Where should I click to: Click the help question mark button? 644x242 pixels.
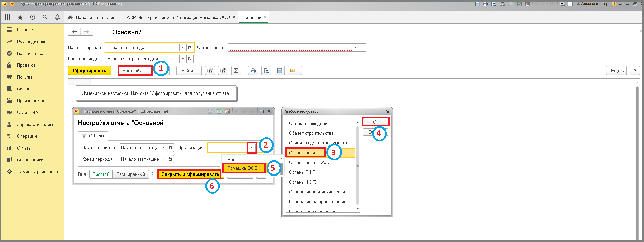635,71
